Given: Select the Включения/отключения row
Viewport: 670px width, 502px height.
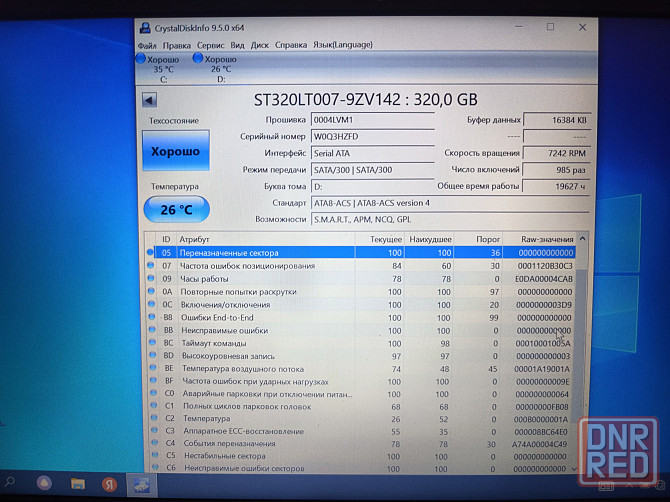Looking at the screenshot, I should pyautogui.click(x=361, y=305).
